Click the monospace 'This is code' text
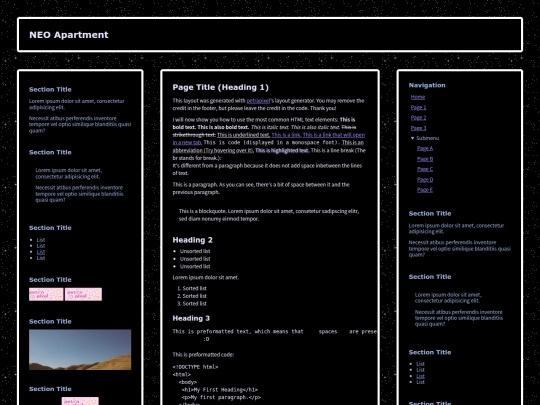Viewport: 540px width, 405px height. point(272,143)
